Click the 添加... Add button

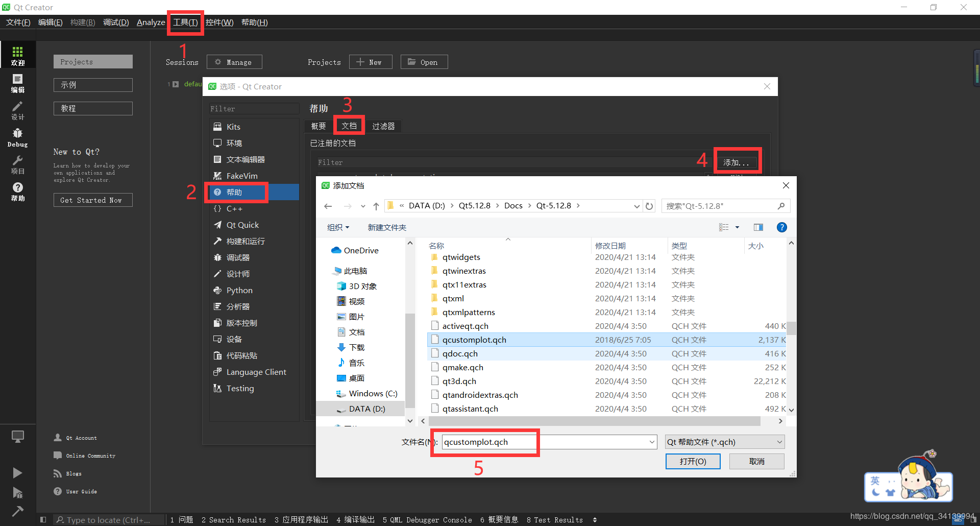point(737,162)
